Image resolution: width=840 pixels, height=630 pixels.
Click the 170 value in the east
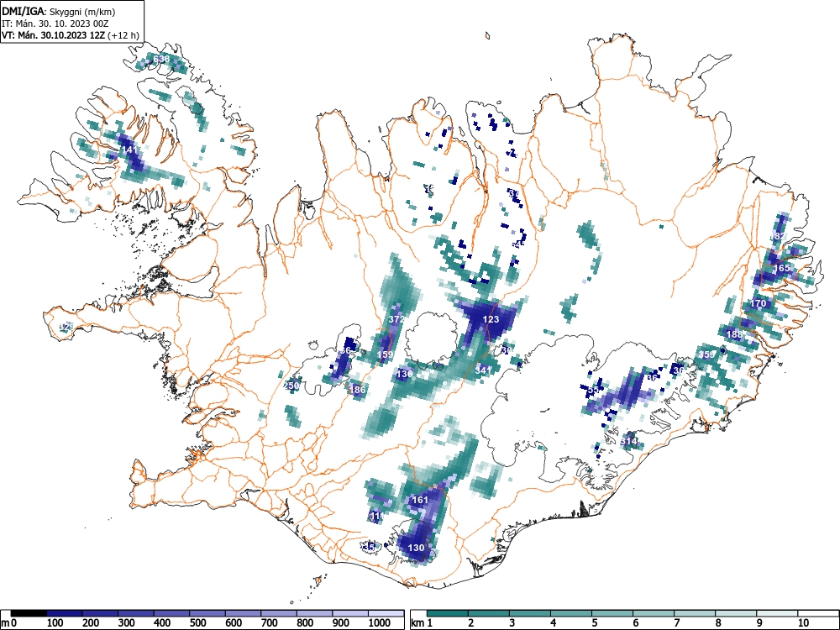pyautogui.click(x=758, y=303)
